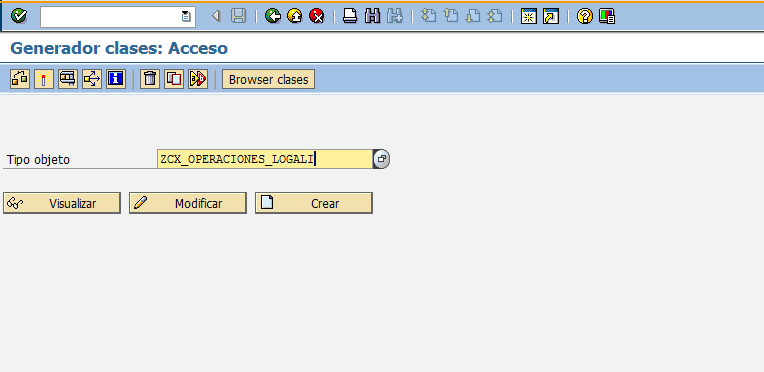This screenshot has height=372, width=764.
Task: Click the red Cancel icon
Action: [317, 17]
